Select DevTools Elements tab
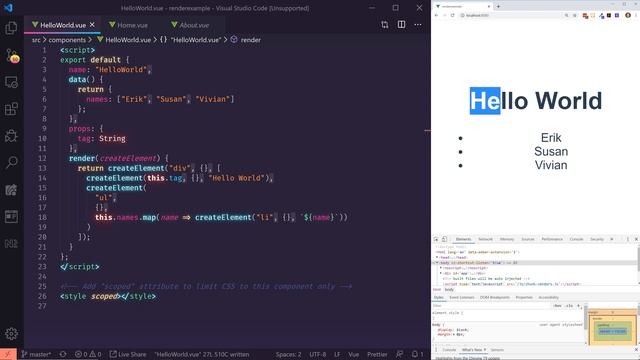Viewport: 640px width, 360px height. pos(463,239)
